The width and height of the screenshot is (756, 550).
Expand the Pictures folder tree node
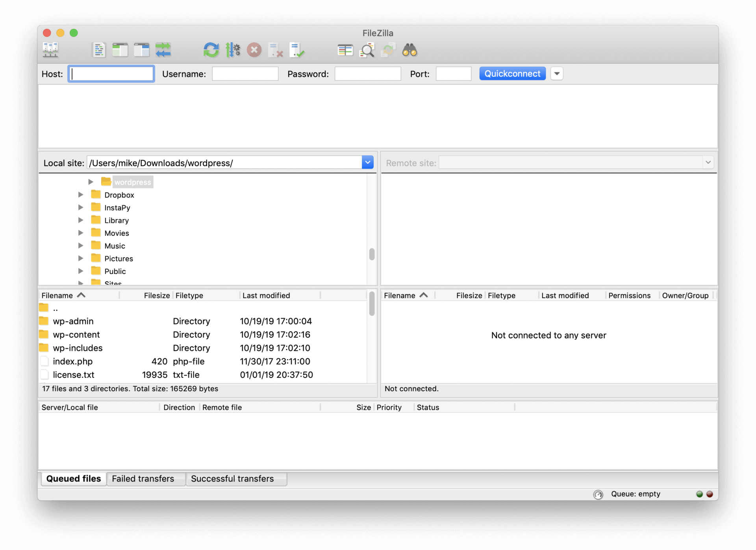click(x=80, y=258)
